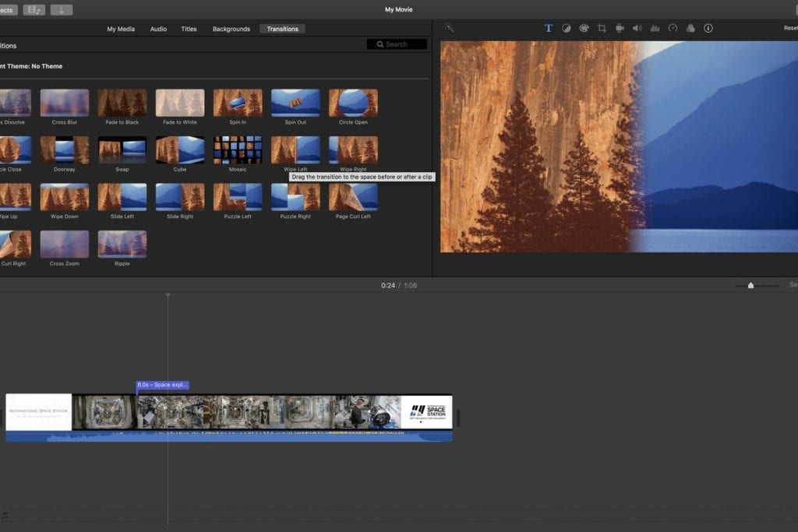Choose the Mosaic transition

238,150
